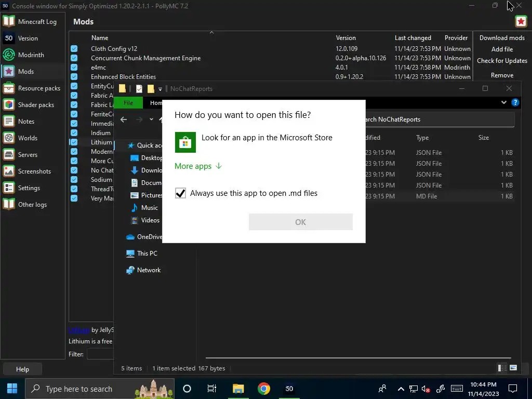Image resolution: width=532 pixels, height=399 pixels.
Task: Select This PC in navigation pane
Action: point(142,253)
